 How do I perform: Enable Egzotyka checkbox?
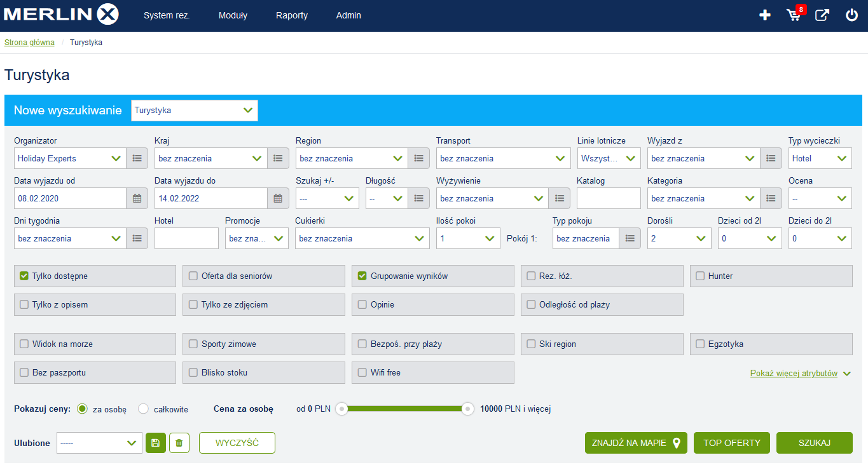coord(700,344)
